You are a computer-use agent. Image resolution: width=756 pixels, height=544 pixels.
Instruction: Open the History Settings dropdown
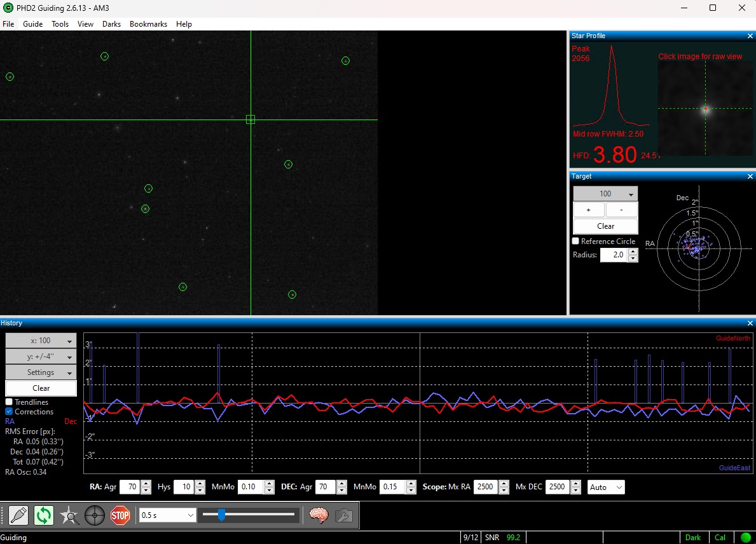tap(41, 372)
